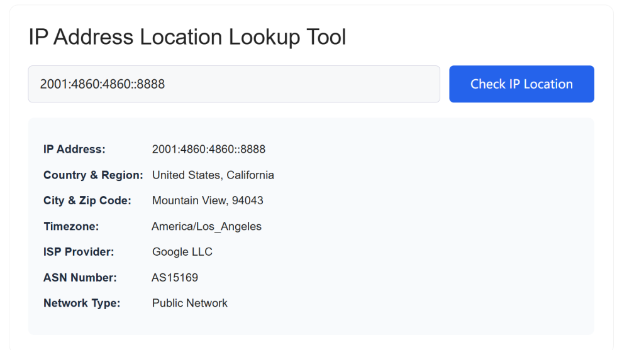Select the value AS15169
Image resolution: width=644 pixels, height=350 pixels.
point(175,278)
